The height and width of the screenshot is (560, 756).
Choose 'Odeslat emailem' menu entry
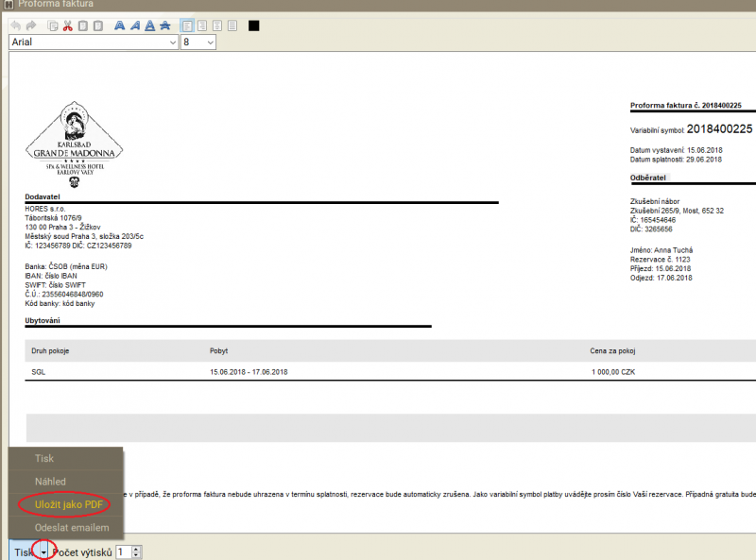(72, 527)
